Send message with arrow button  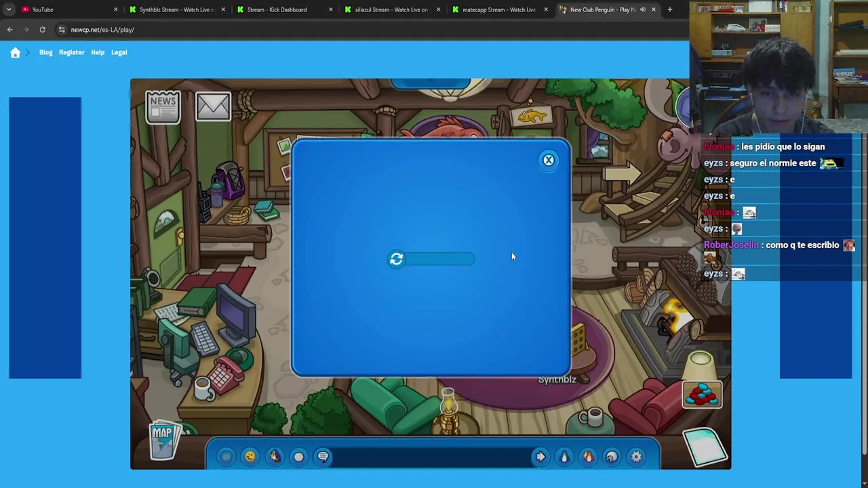tap(540, 457)
